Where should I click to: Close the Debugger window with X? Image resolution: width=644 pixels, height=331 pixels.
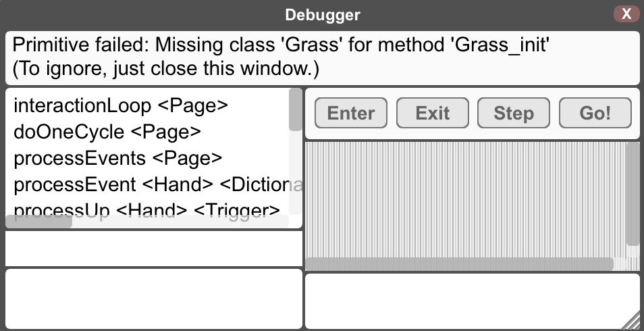click(626, 14)
